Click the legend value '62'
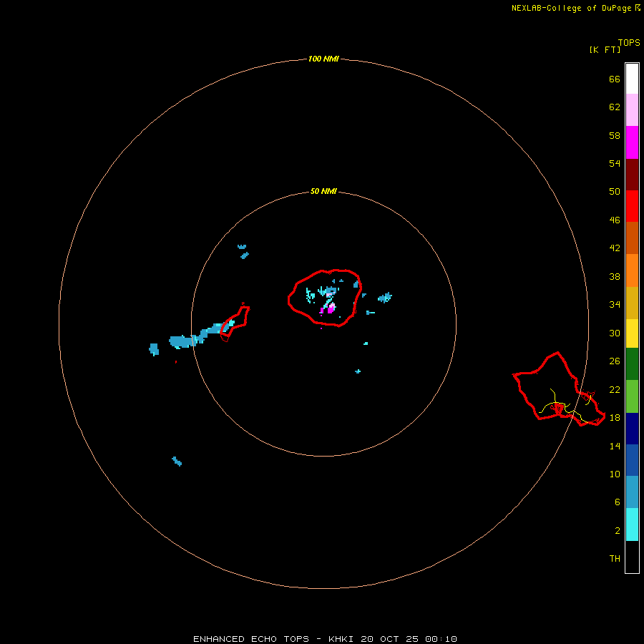Viewport: 644px width, 644px height. pyautogui.click(x=615, y=107)
